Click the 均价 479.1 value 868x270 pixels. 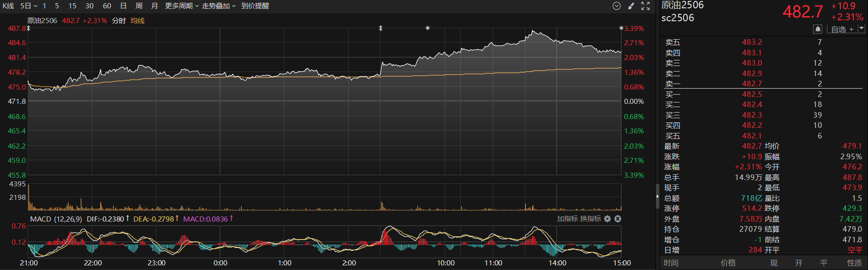pyautogui.click(x=852, y=146)
